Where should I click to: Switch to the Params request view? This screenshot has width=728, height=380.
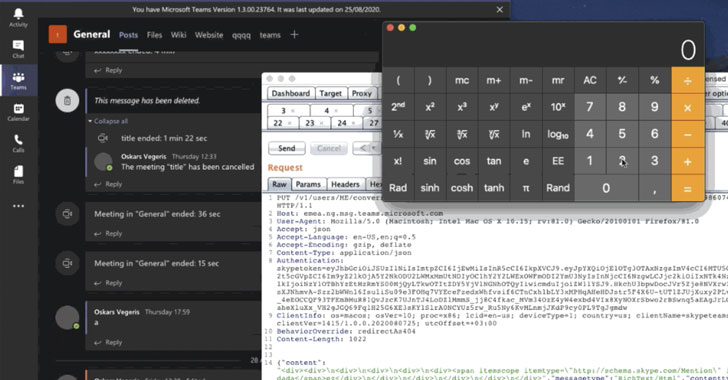click(308, 184)
